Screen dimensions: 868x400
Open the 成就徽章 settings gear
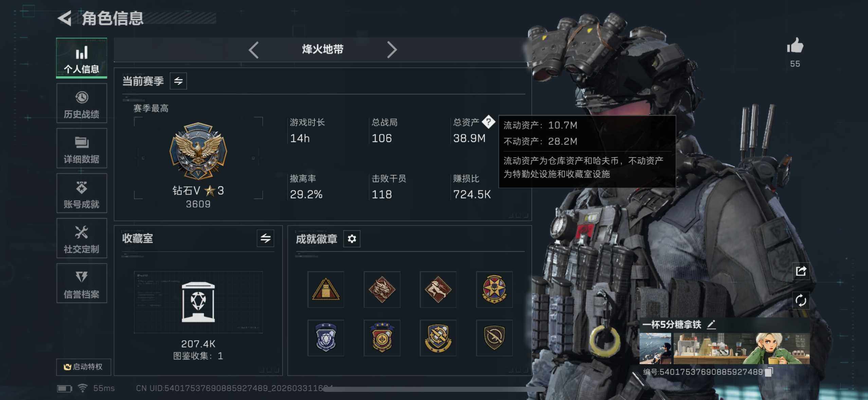pyautogui.click(x=352, y=239)
